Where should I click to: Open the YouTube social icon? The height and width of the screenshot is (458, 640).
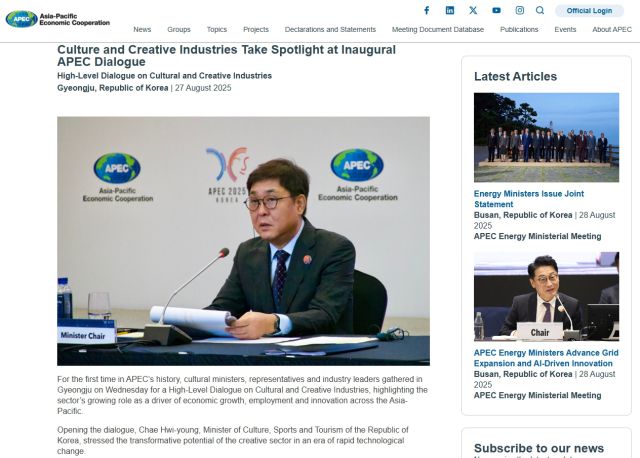[x=496, y=10]
